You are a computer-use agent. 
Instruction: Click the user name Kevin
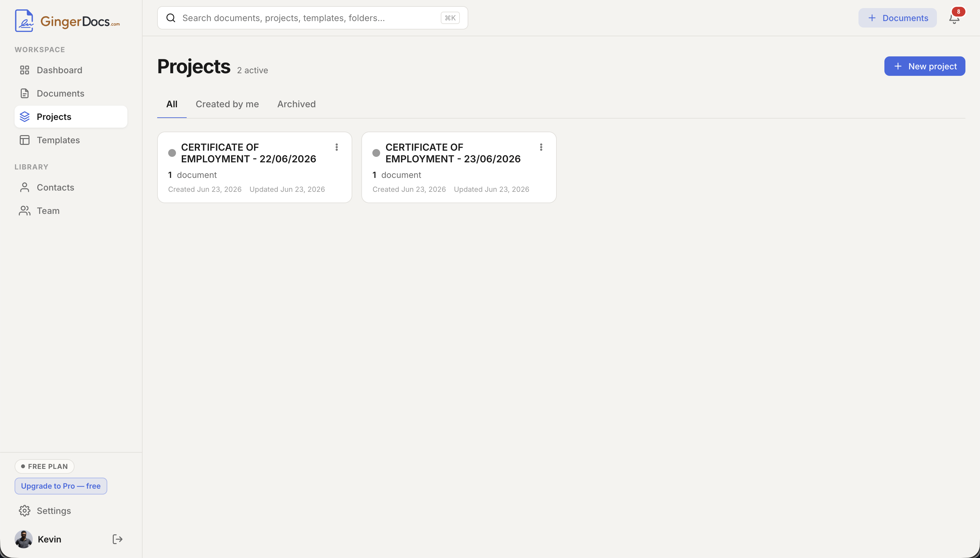[50, 539]
